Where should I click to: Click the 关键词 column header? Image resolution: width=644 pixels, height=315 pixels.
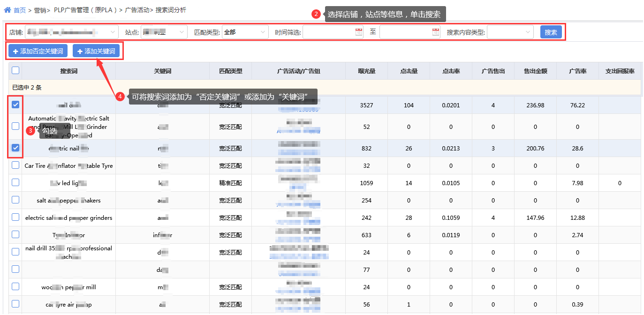coord(162,71)
